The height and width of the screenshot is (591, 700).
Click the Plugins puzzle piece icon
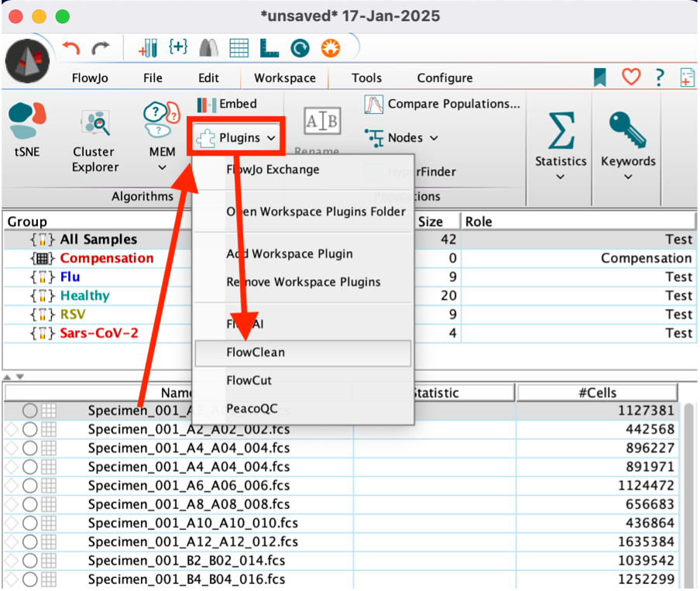(x=205, y=138)
